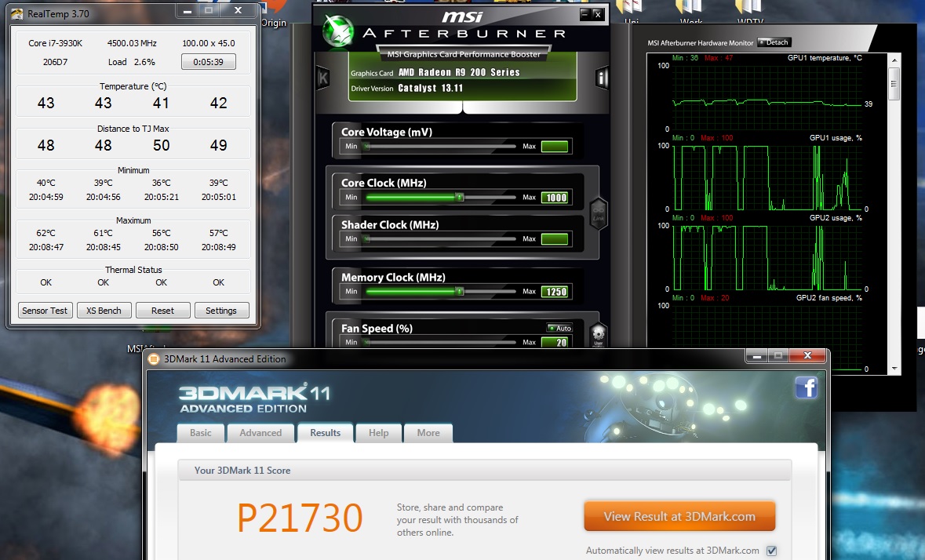Click the Sensor Test button in RealTemp

coord(44,310)
